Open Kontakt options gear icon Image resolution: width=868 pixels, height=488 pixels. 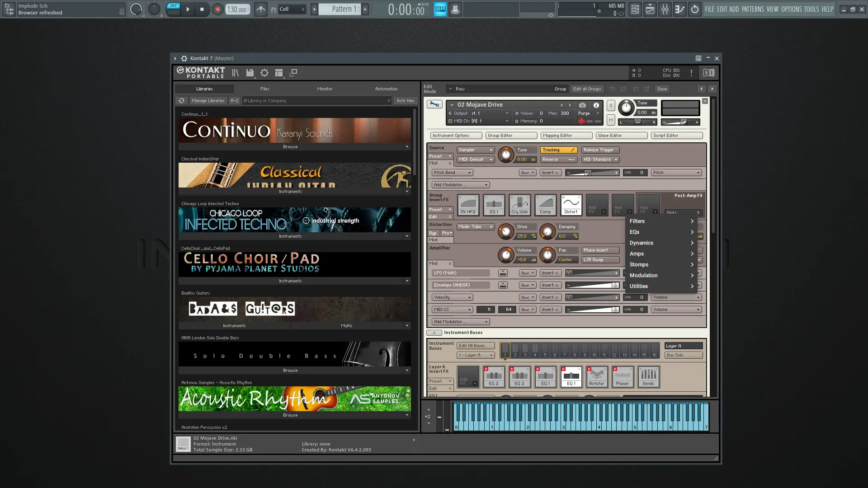coord(264,73)
